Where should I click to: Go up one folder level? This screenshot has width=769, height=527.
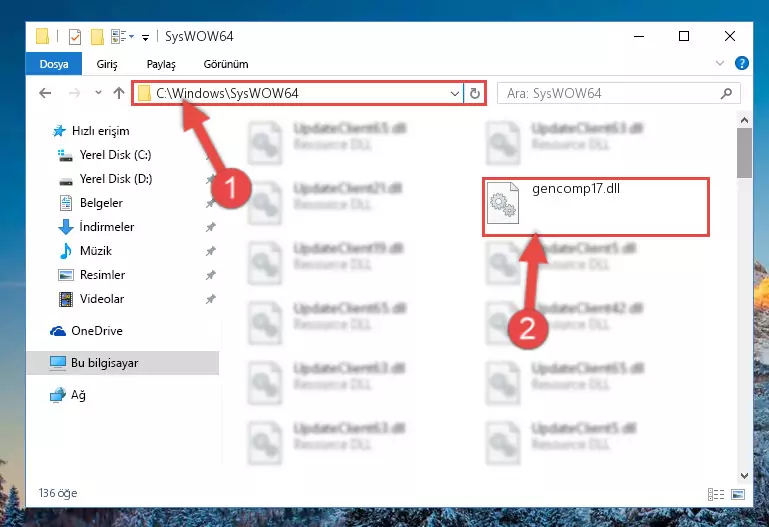(119, 93)
